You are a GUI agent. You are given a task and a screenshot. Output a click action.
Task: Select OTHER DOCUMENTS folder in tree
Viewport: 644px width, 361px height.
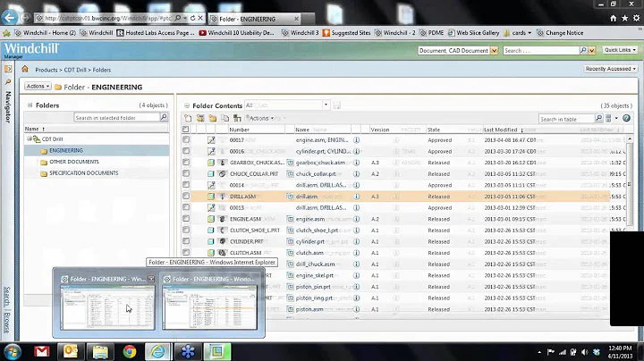[74, 162]
